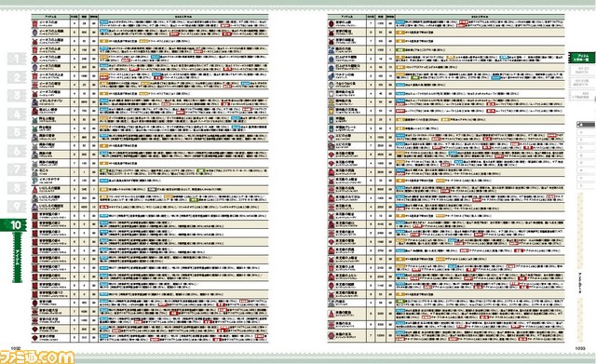
Task: Click the green アイテム入手法一覧 section tab
Action: point(582,58)
